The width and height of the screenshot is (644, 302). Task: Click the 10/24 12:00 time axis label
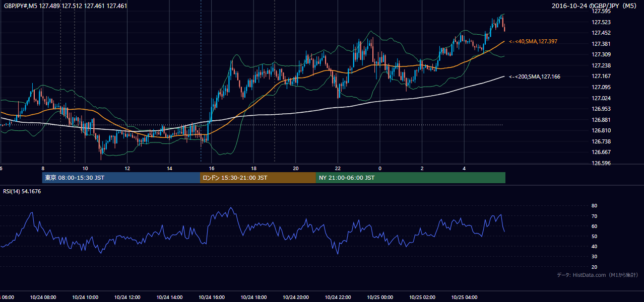[127, 297]
